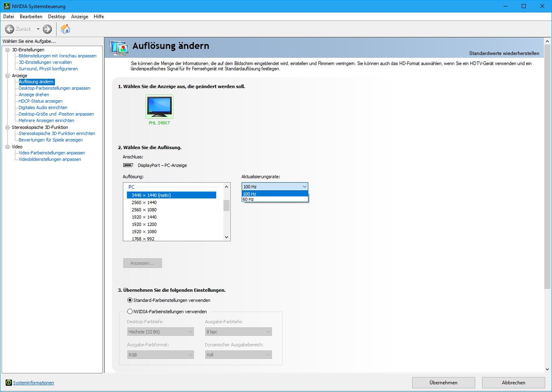This screenshot has height=392, width=552.
Task: Open the Bearbeiten menu
Action: [31, 17]
